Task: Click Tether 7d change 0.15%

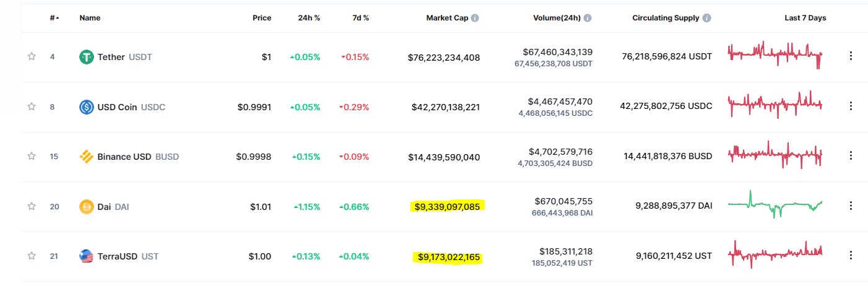Action: point(355,57)
